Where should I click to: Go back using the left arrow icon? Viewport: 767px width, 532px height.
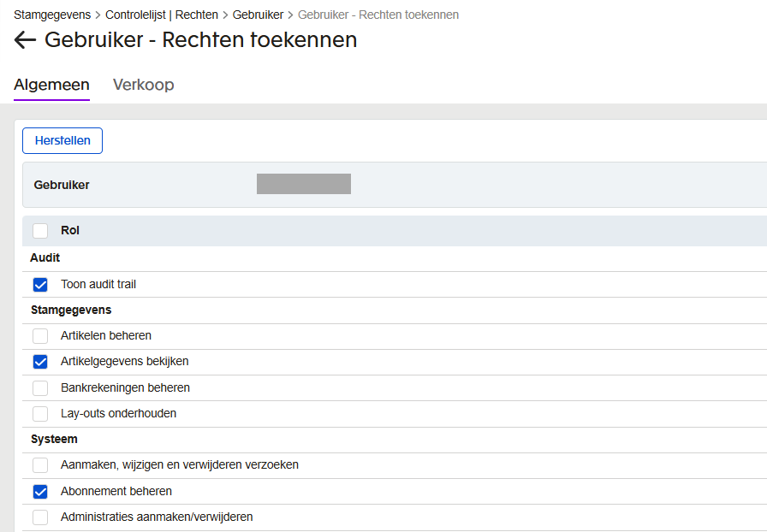(25, 40)
